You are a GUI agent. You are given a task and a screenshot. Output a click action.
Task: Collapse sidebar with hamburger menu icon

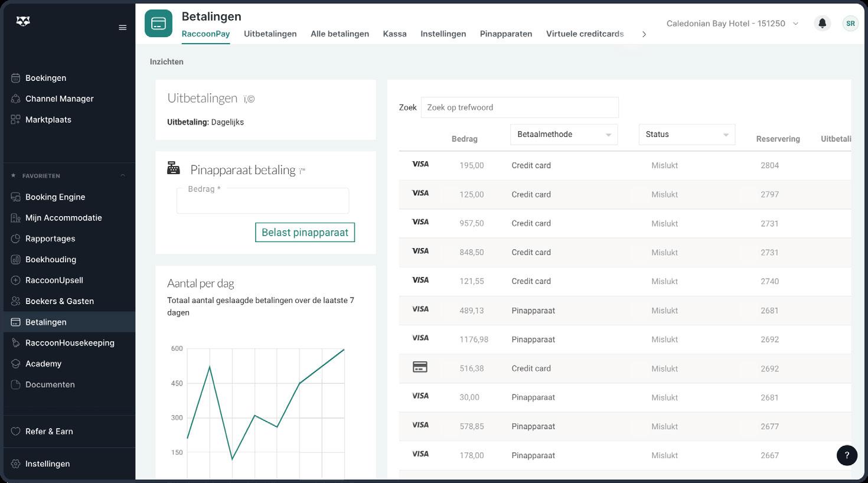123,28
